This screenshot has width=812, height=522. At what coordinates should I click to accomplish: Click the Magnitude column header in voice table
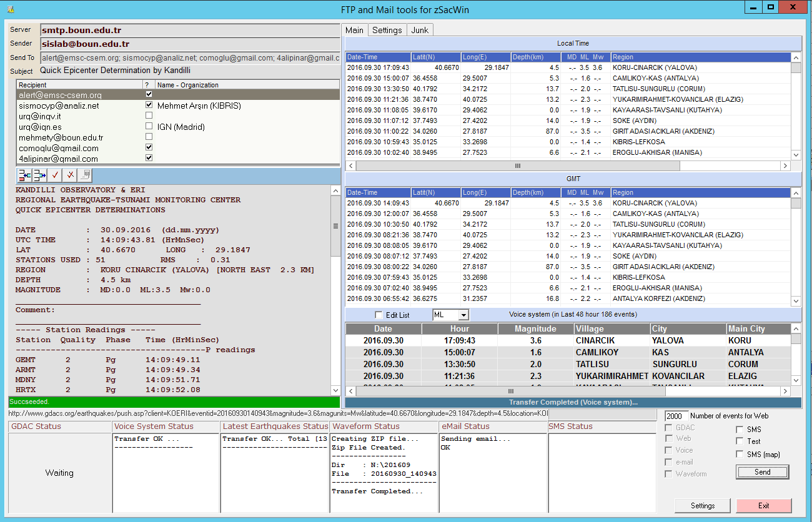tap(535, 328)
